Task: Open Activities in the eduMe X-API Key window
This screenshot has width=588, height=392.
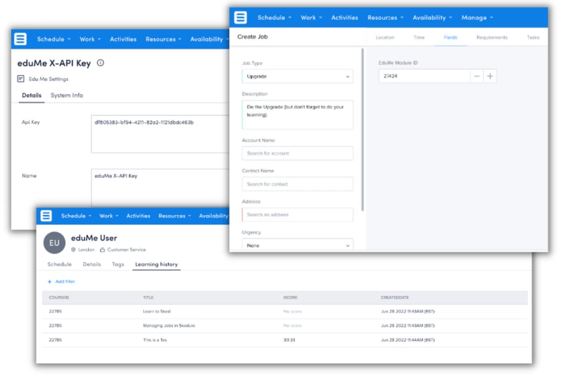Action: tap(123, 39)
